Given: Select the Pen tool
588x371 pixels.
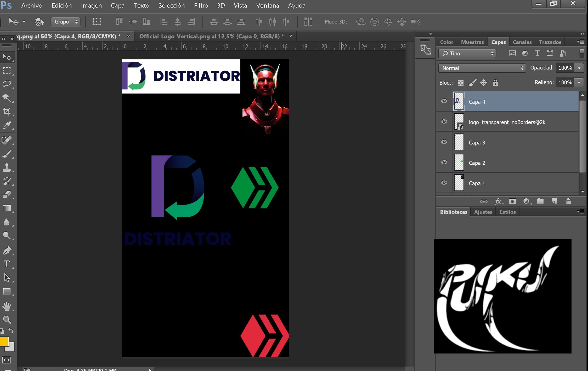Looking at the screenshot, I should [x=7, y=251].
